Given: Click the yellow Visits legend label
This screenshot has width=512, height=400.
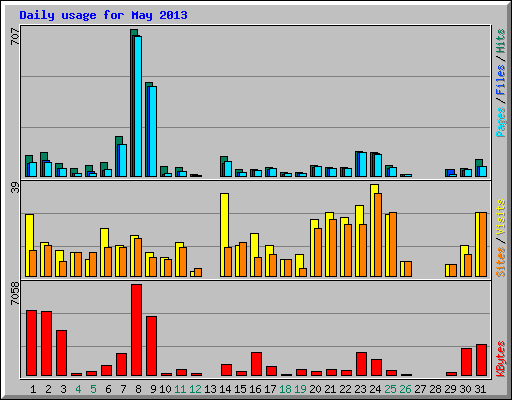Looking at the screenshot, I should tap(500, 218).
